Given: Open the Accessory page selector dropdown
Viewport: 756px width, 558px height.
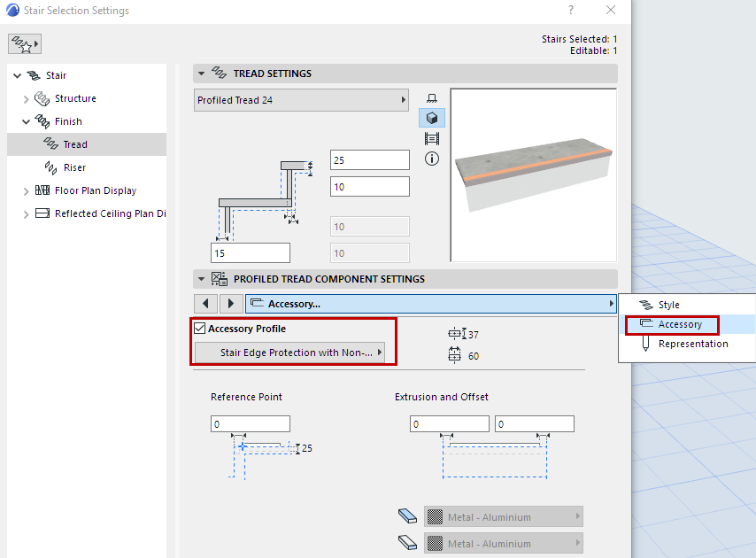Looking at the screenshot, I should [431, 304].
